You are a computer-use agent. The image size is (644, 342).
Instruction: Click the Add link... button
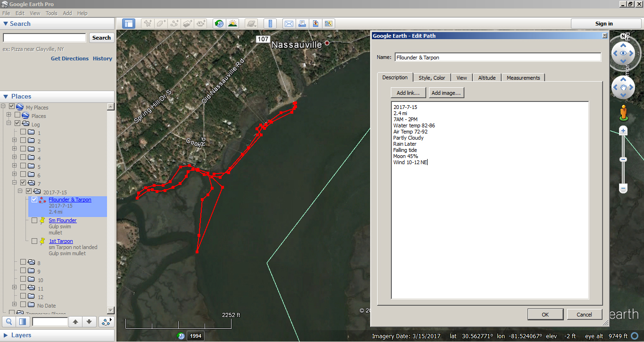click(x=408, y=93)
